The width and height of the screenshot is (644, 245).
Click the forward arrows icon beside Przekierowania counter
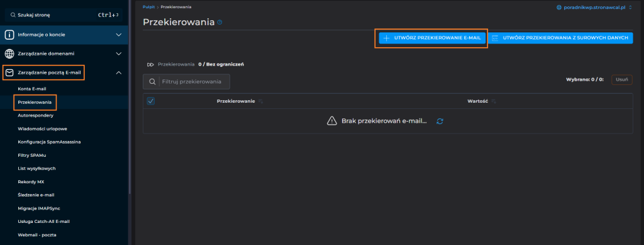tap(151, 64)
